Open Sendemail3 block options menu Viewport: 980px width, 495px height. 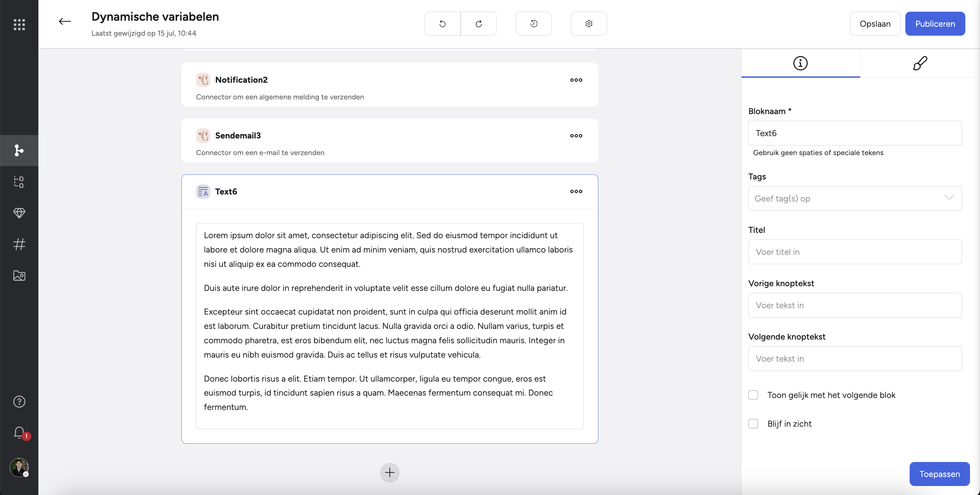click(576, 135)
